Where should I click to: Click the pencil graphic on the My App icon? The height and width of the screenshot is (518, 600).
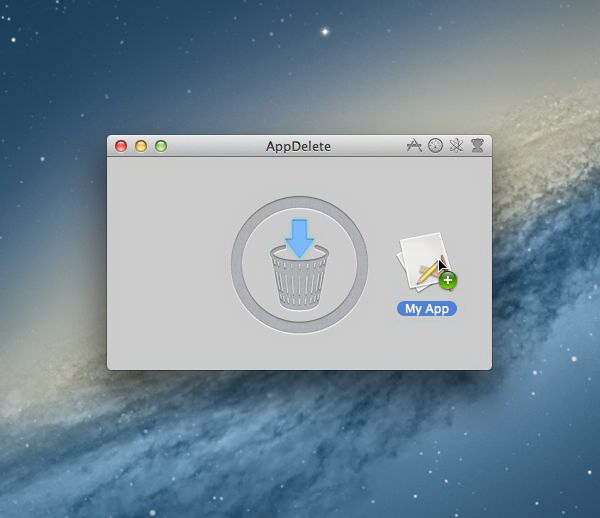(430, 270)
